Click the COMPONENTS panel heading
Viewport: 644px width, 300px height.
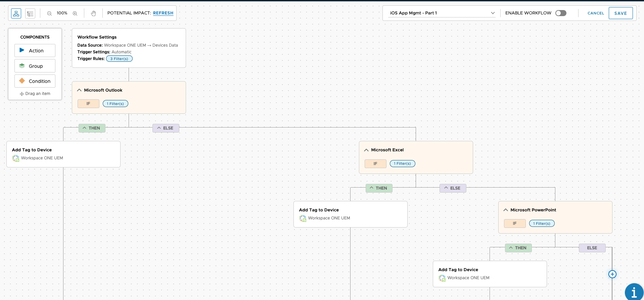(35, 37)
